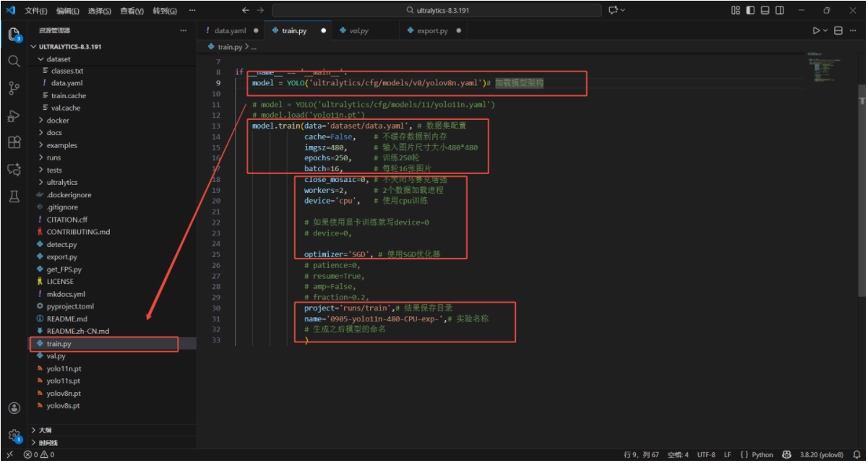Go forward with the right arrow
Viewport: 868px width, 463px height.
point(260,10)
